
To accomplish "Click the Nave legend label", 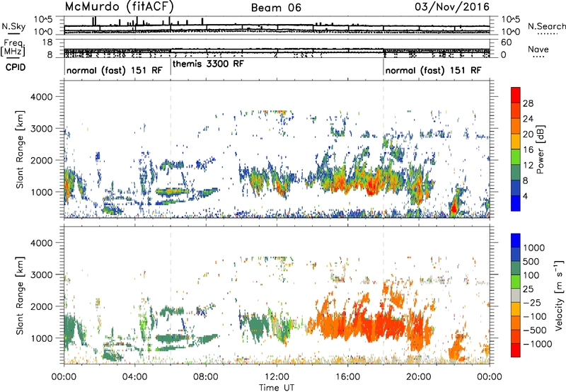I will pyautogui.click(x=538, y=49).
